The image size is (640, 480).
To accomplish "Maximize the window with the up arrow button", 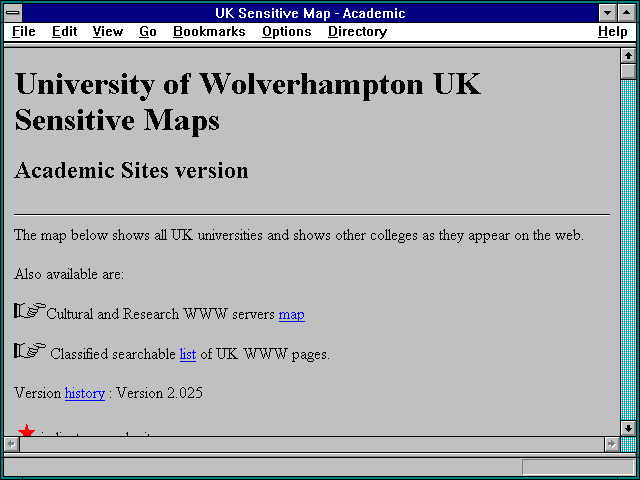I will [x=627, y=13].
